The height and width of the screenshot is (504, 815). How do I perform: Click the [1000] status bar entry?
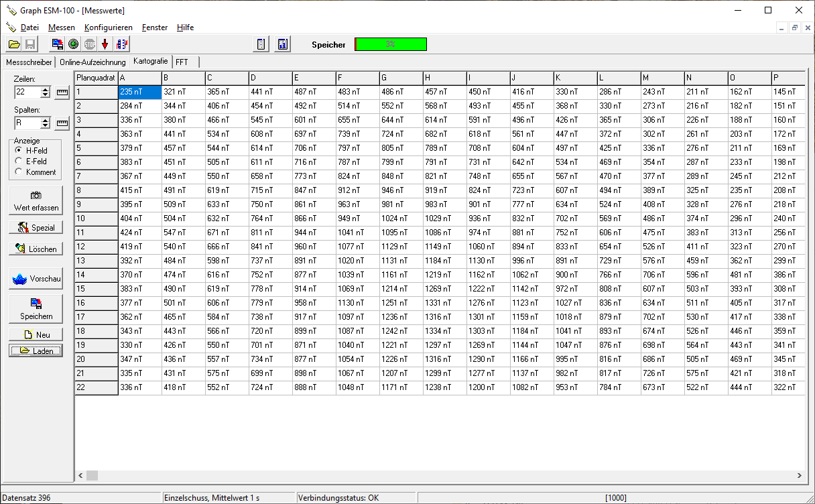tap(616, 498)
